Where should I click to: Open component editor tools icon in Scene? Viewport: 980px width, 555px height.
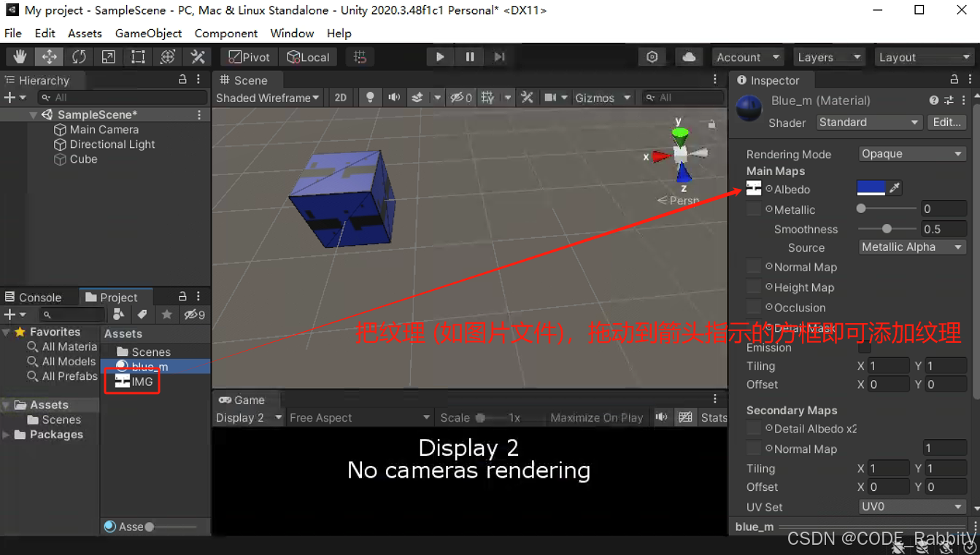[527, 98]
